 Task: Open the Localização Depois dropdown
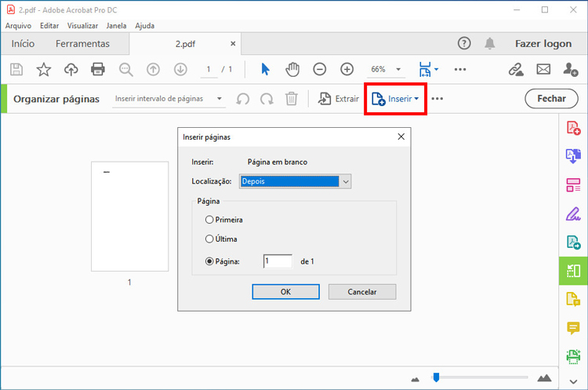pyautogui.click(x=295, y=181)
